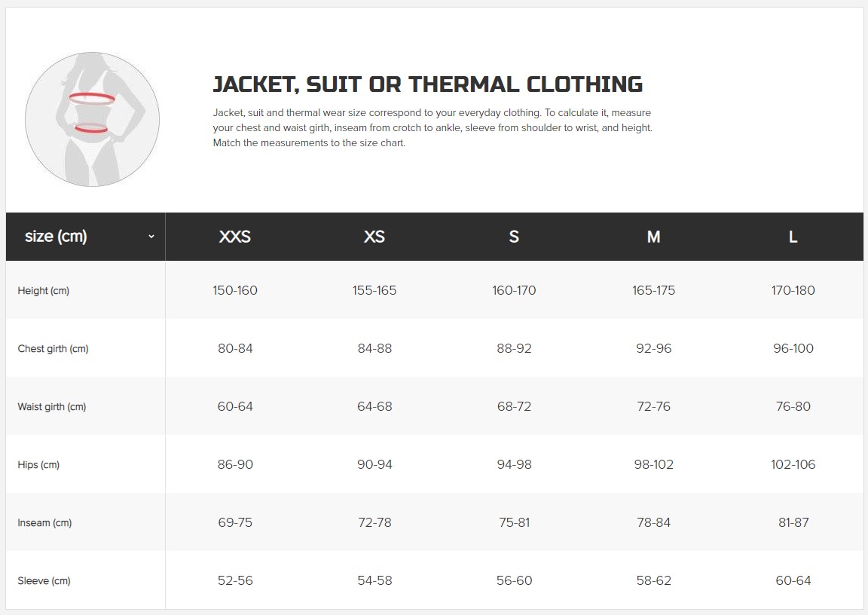The height and width of the screenshot is (615, 868).
Task: Open the size (cm) unit dropdown
Action: pos(85,237)
